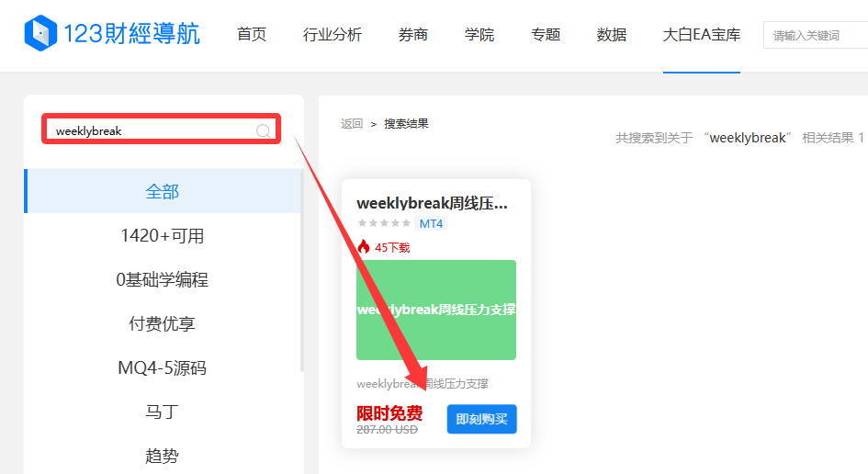The height and width of the screenshot is (474, 868).
Task: Click the star rating on product card
Action: click(x=383, y=224)
